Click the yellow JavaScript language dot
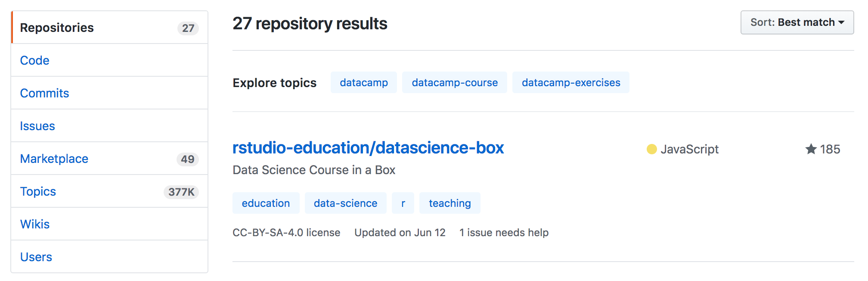The width and height of the screenshot is (868, 281). point(651,149)
